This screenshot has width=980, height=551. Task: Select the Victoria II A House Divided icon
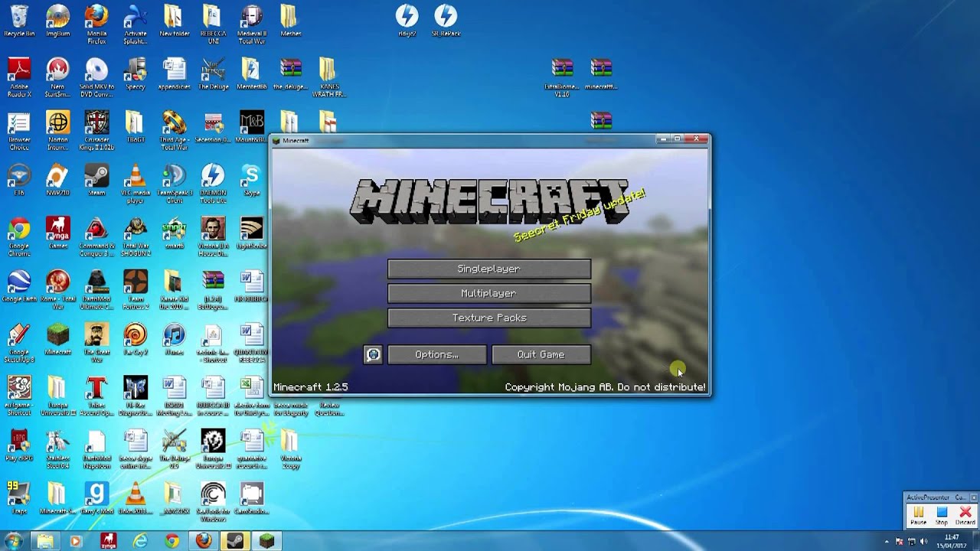[213, 236]
